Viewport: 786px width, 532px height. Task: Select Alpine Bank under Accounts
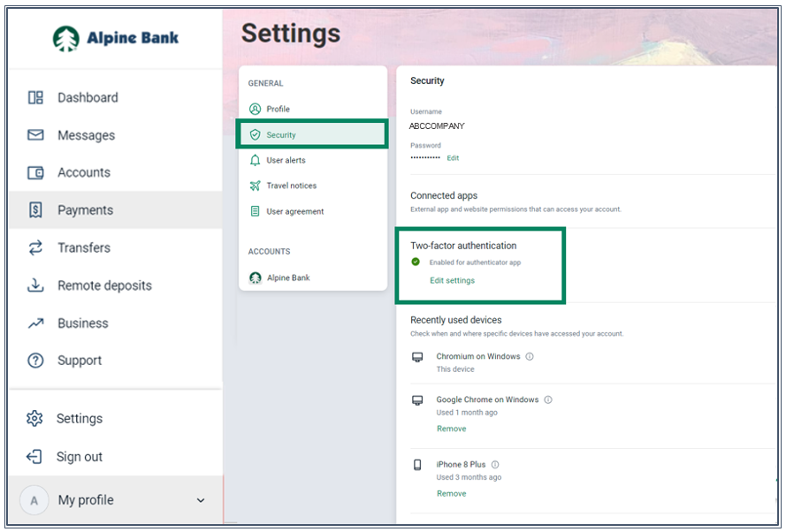coord(287,278)
